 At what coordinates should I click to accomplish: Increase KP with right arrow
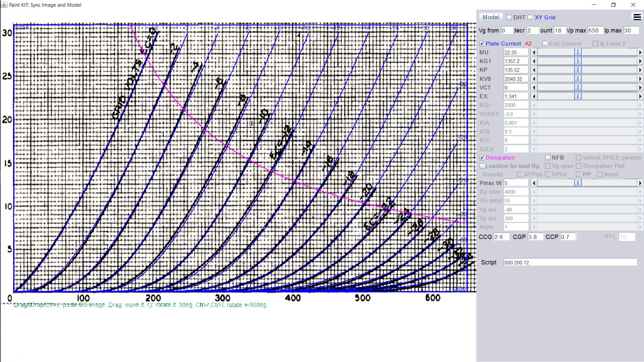click(640, 70)
